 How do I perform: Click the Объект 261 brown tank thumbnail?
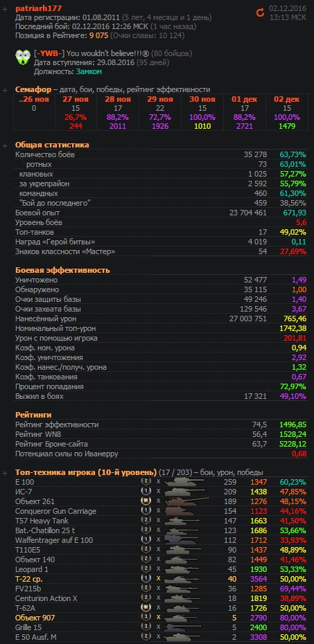coord(186,501)
